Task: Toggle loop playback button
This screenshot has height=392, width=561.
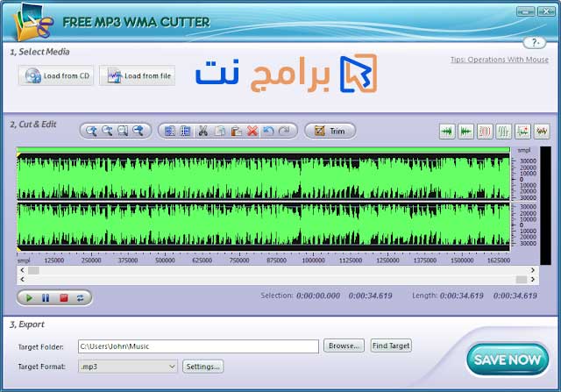Action: click(80, 298)
